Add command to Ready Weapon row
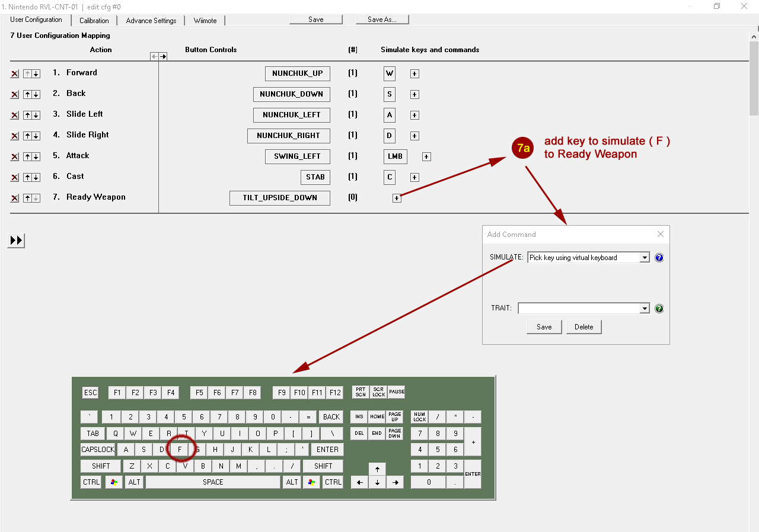Viewport: 759px width, 532px height. [397, 198]
